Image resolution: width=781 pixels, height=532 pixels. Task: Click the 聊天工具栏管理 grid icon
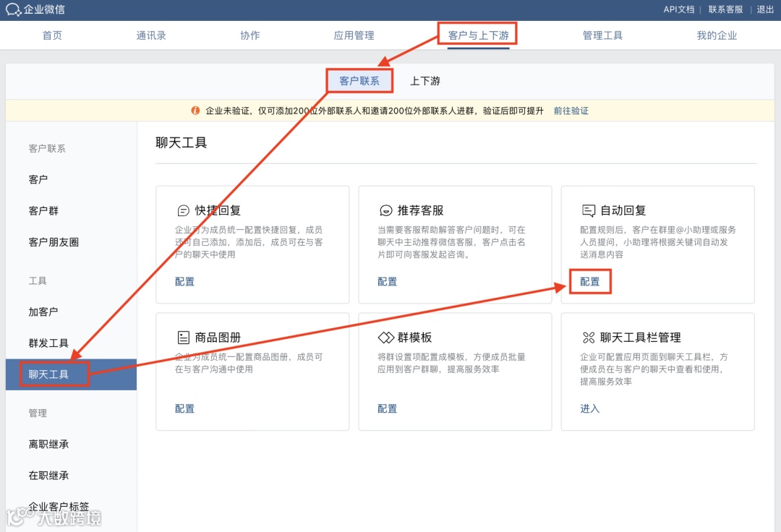(x=588, y=338)
